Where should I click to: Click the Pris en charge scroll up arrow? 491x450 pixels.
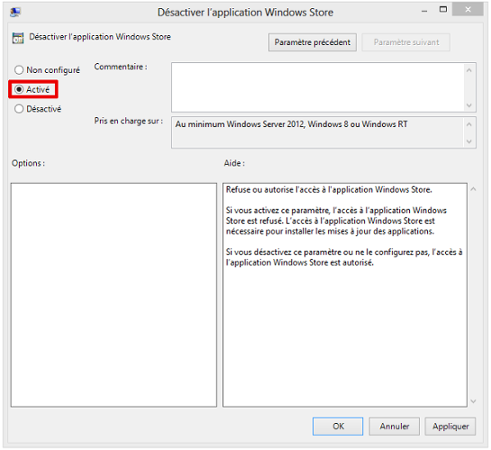click(469, 124)
